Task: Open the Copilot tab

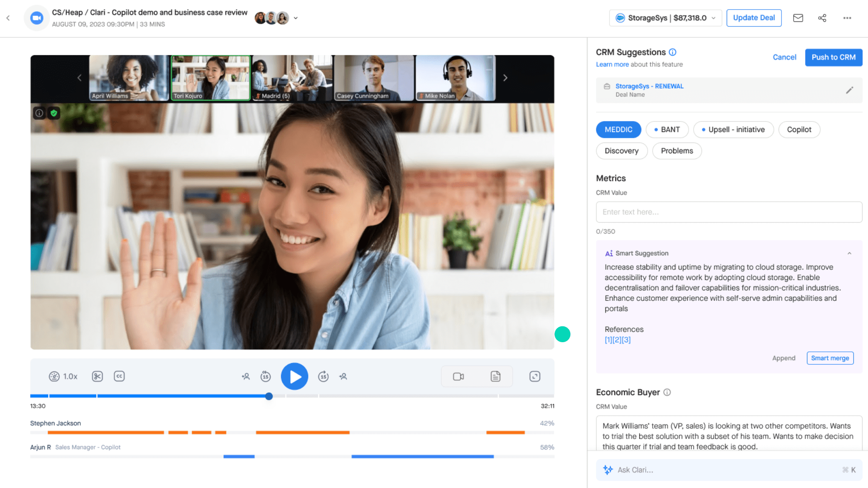Action: tap(799, 130)
